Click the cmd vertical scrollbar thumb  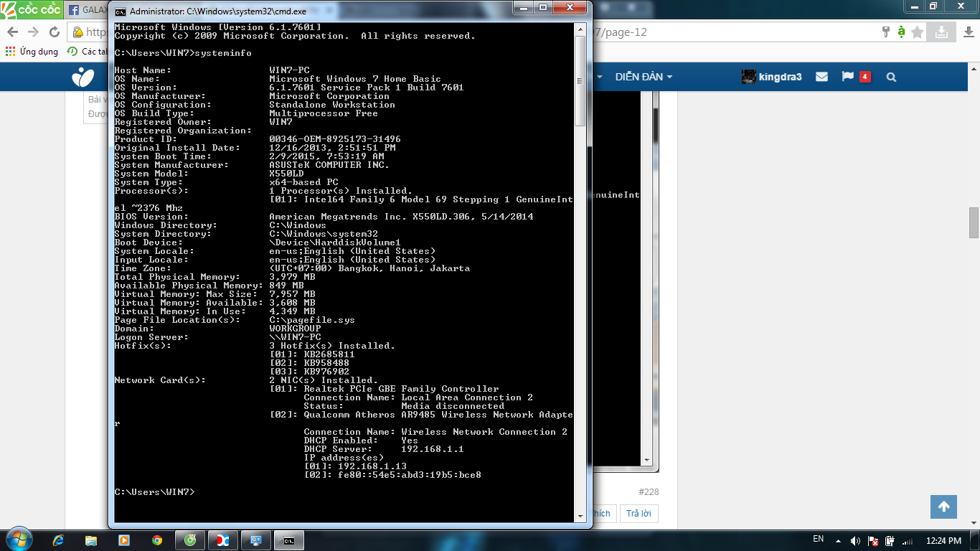(580, 81)
